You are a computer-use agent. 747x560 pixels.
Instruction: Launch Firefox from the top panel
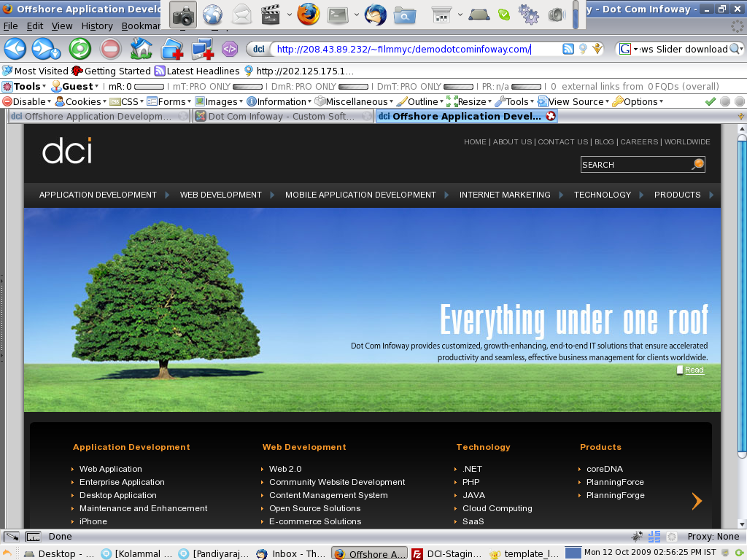309,15
